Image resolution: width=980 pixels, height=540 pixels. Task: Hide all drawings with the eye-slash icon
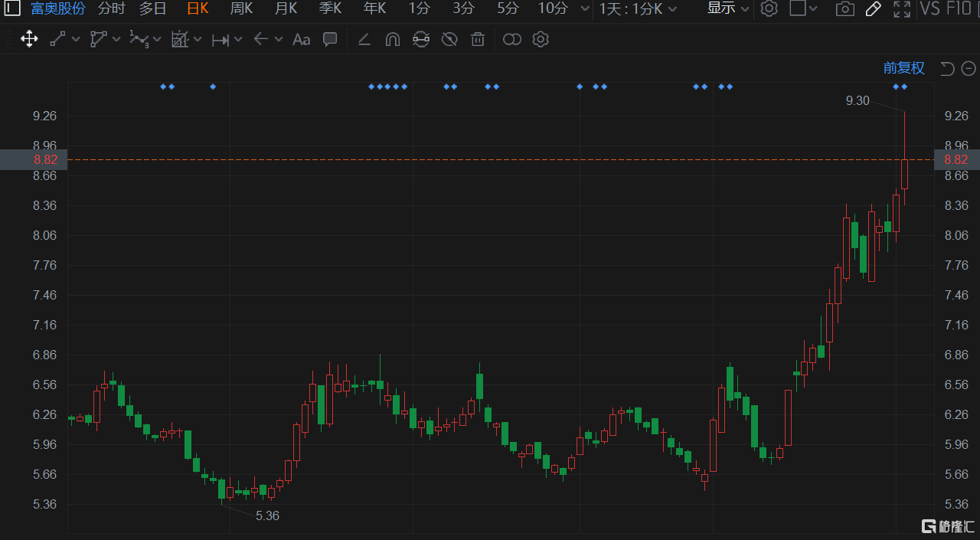point(449,39)
